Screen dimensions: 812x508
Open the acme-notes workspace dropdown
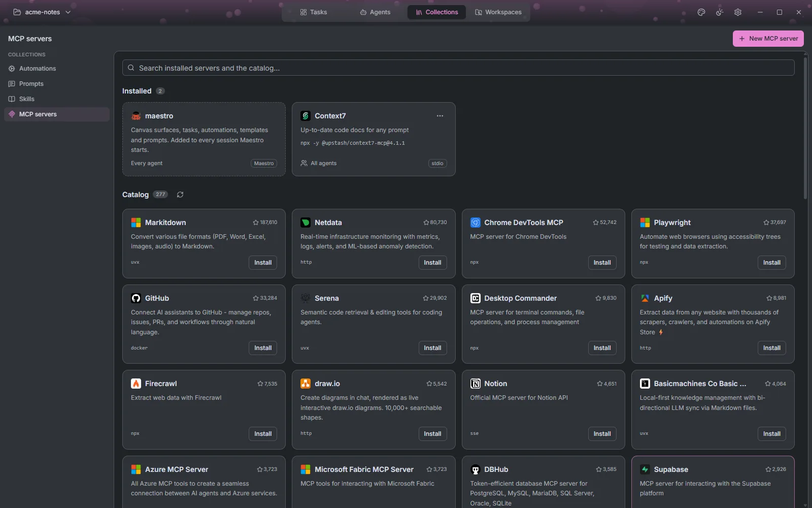coord(42,12)
